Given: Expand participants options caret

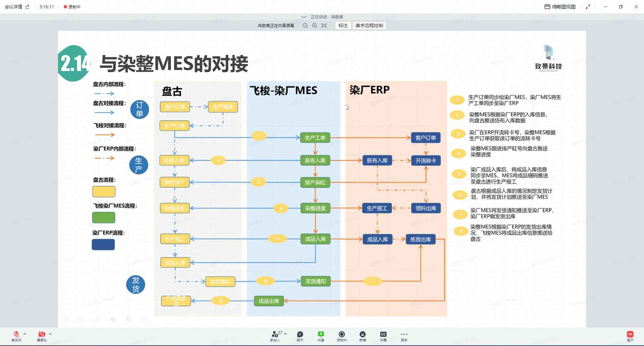Looking at the screenshot, I should (x=285, y=334).
